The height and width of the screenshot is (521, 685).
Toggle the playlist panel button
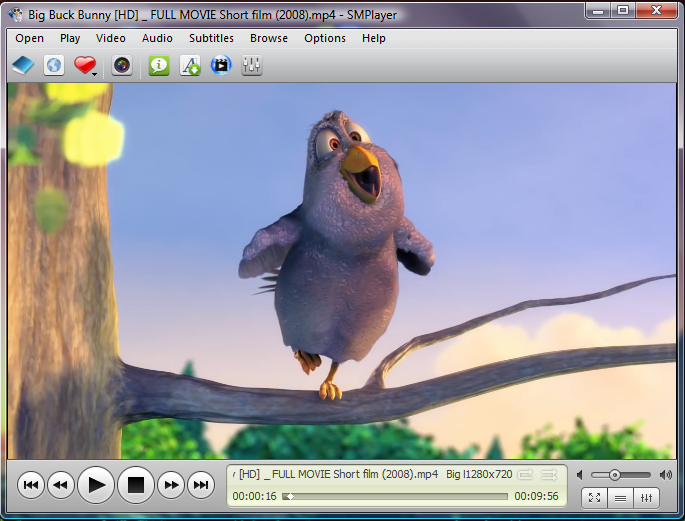point(620,497)
